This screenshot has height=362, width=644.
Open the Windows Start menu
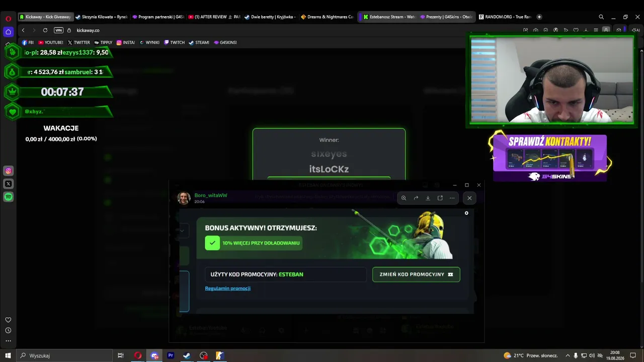click(x=8, y=355)
